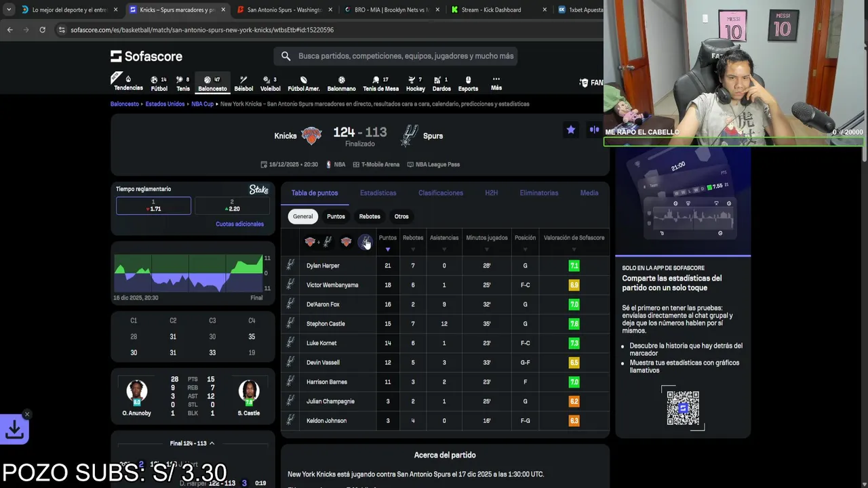
Task: Open the browser tab list dropdown
Action: coord(9,9)
